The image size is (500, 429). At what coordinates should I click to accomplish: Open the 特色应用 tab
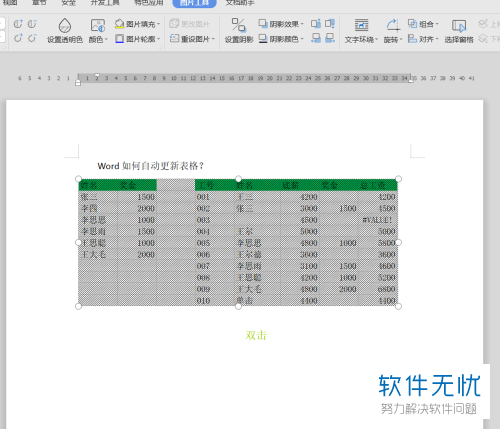coord(149,3)
